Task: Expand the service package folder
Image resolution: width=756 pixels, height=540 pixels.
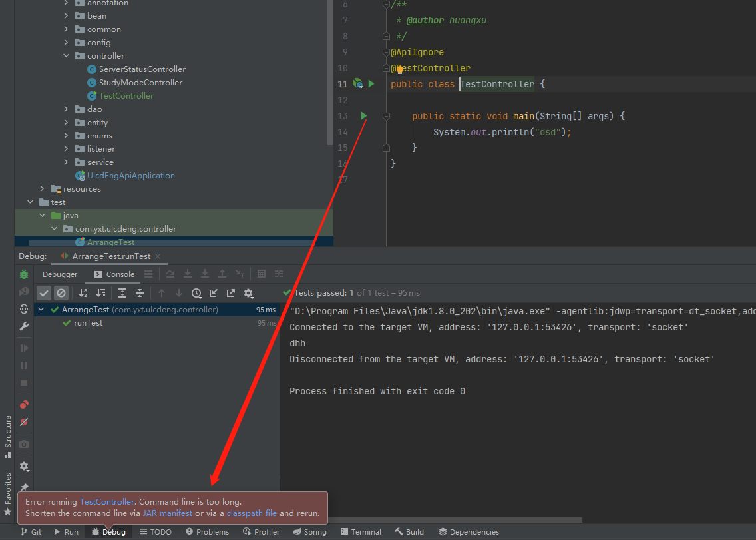Action: [x=65, y=162]
